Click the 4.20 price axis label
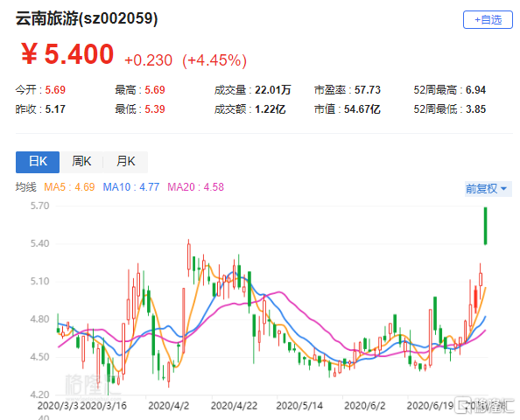This screenshot has height=420, width=520. point(39,395)
